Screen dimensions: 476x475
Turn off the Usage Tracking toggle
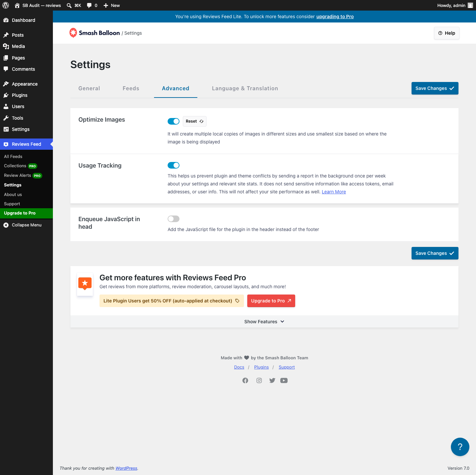tap(174, 165)
